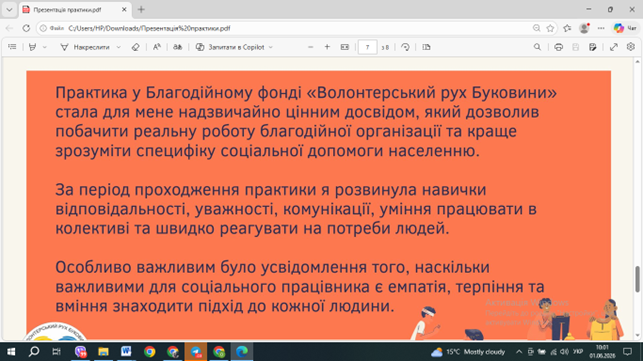Open Edge settings and more menu
The image size is (643, 361).
point(601,28)
